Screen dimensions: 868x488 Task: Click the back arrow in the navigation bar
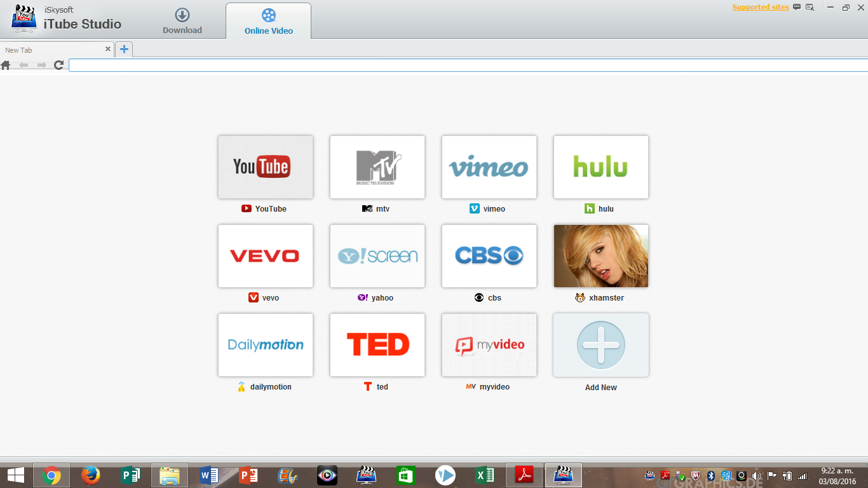pos(24,65)
